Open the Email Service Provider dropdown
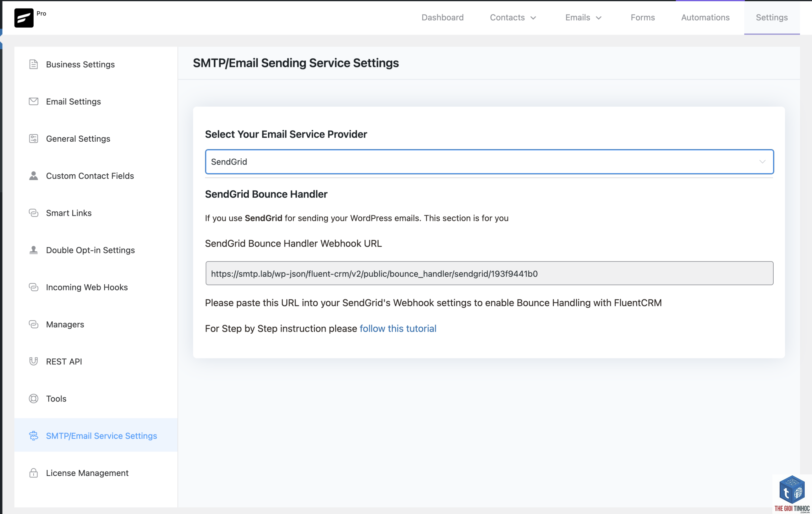The image size is (812, 514). coord(489,162)
